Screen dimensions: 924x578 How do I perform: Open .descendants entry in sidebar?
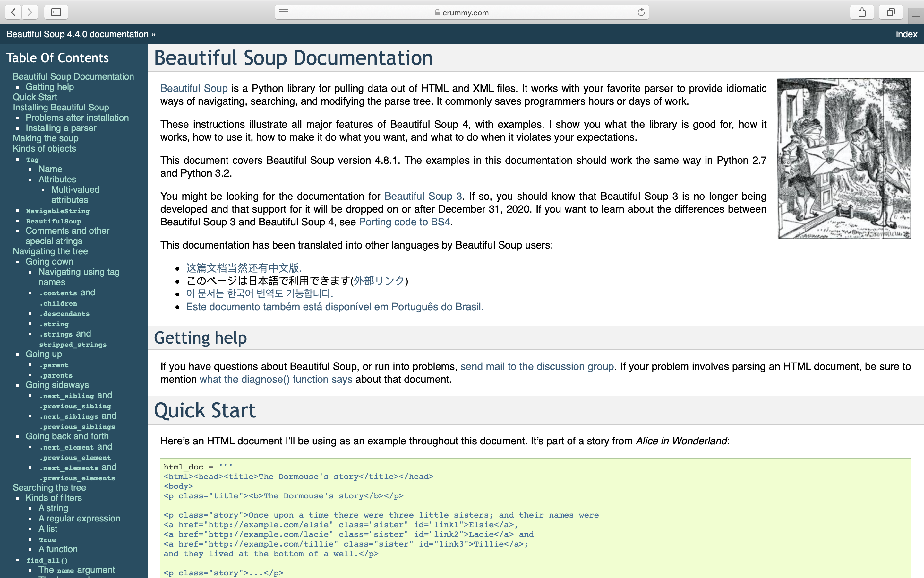[64, 313]
